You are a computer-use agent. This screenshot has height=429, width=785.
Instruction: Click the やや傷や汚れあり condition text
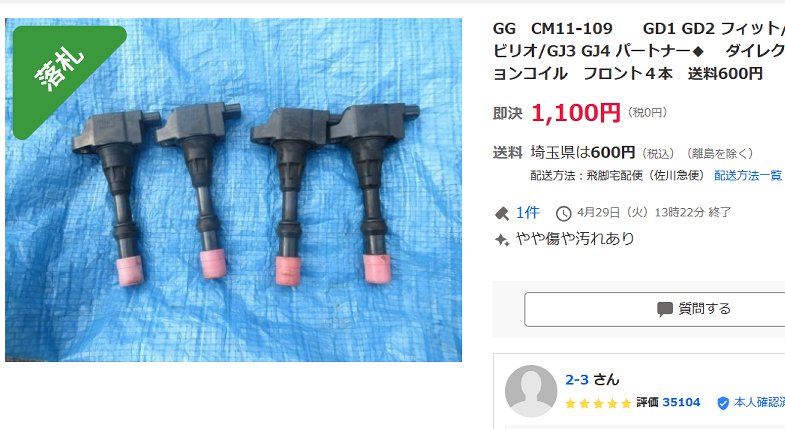575,239
